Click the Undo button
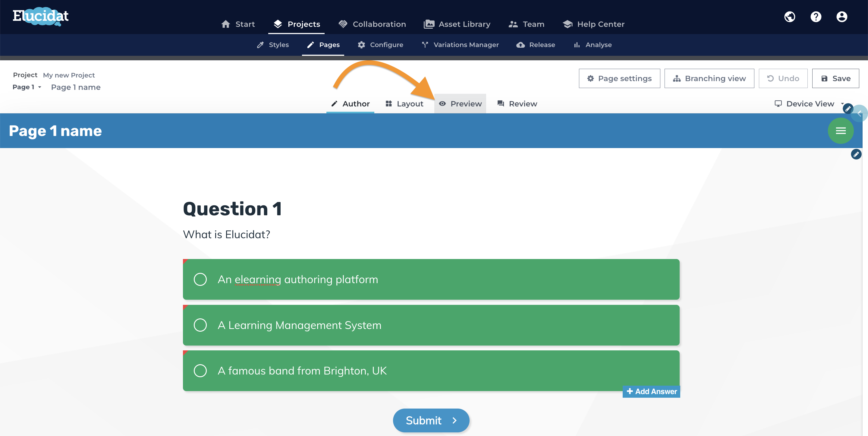This screenshot has height=436, width=868. (x=783, y=78)
